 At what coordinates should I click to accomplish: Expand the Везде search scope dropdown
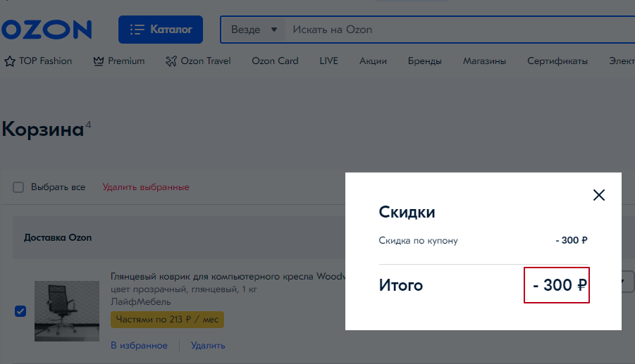click(x=254, y=30)
